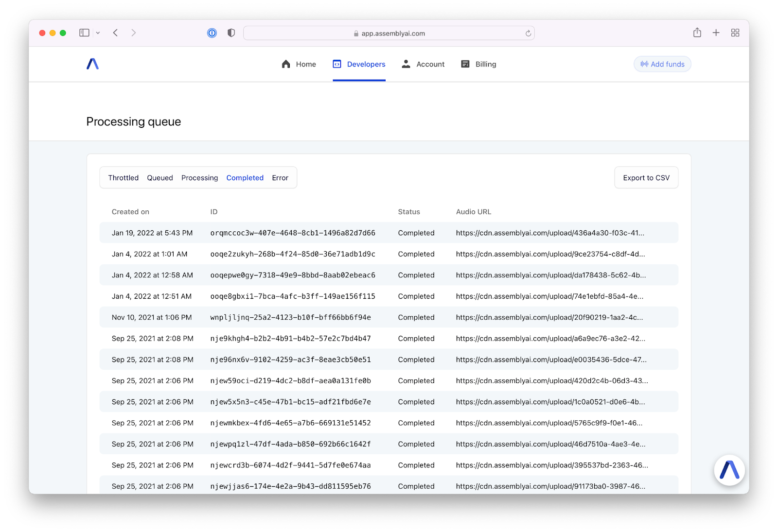Click ID njew5x5n3-c45e-47b1-bc15-adf21fbd6e7e

click(x=291, y=402)
